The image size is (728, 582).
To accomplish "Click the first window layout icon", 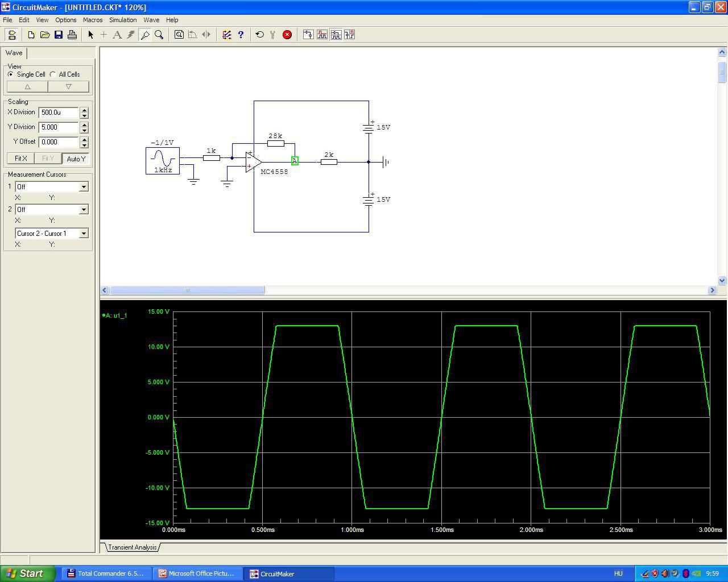I will (x=308, y=35).
